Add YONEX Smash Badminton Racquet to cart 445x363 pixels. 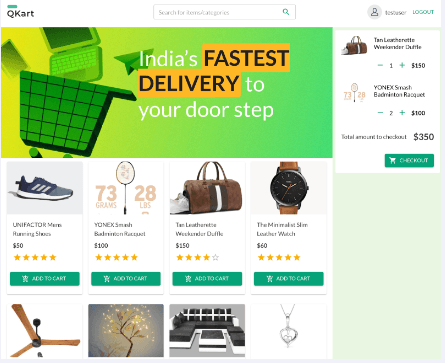(x=126, y=279)
